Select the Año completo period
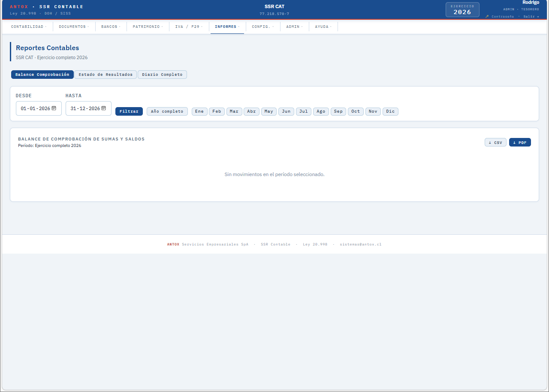 tap(167, 111)
